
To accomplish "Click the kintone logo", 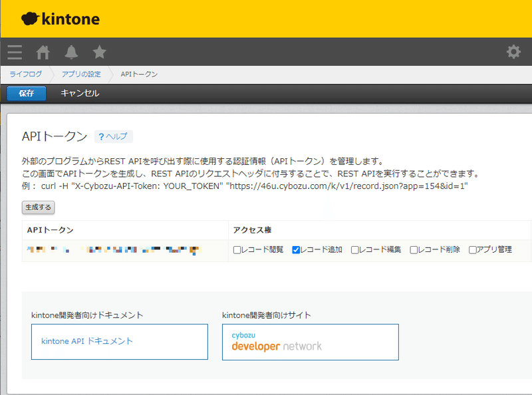I will (x=61, y=19).
